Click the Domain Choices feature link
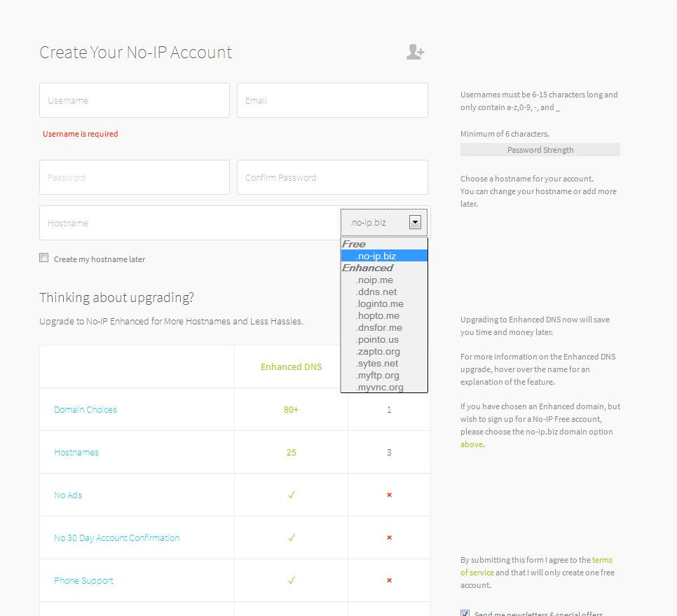Screen dimensions: 677x616 tap(86, 409)
